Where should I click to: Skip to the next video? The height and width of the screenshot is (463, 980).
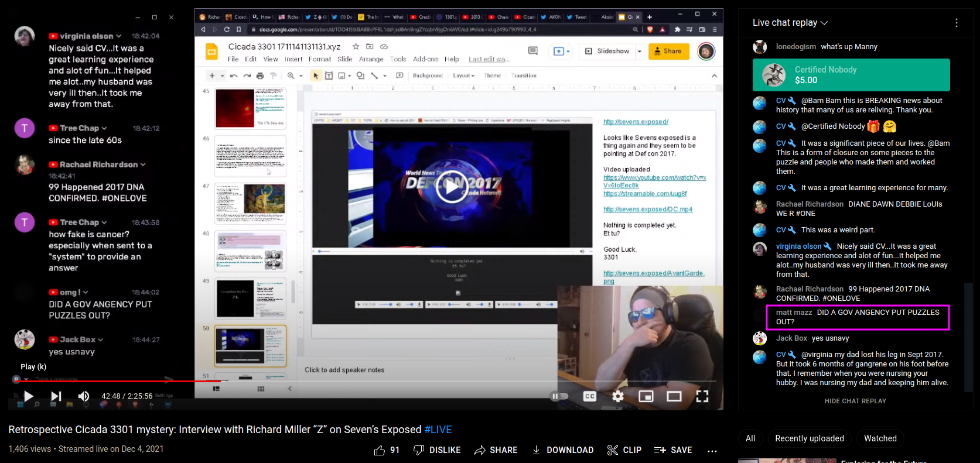click(56, 396)
